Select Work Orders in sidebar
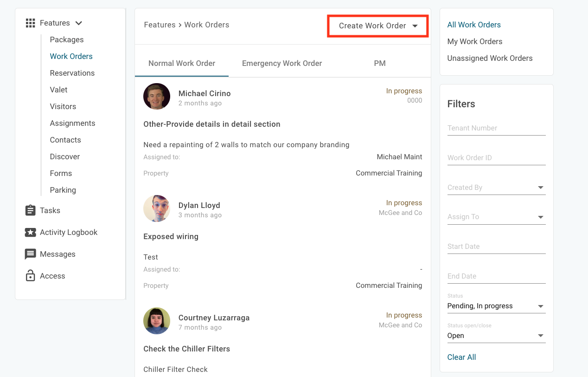The image size is (588, 377). click(x=71, y=56)
